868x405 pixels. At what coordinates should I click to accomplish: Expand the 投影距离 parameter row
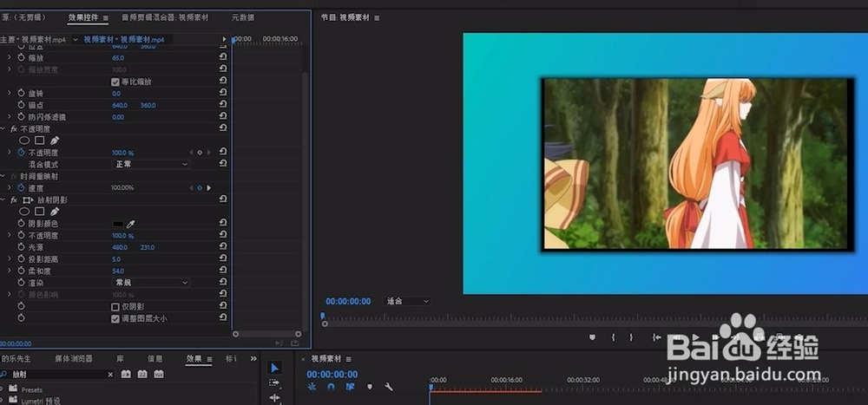9,259
